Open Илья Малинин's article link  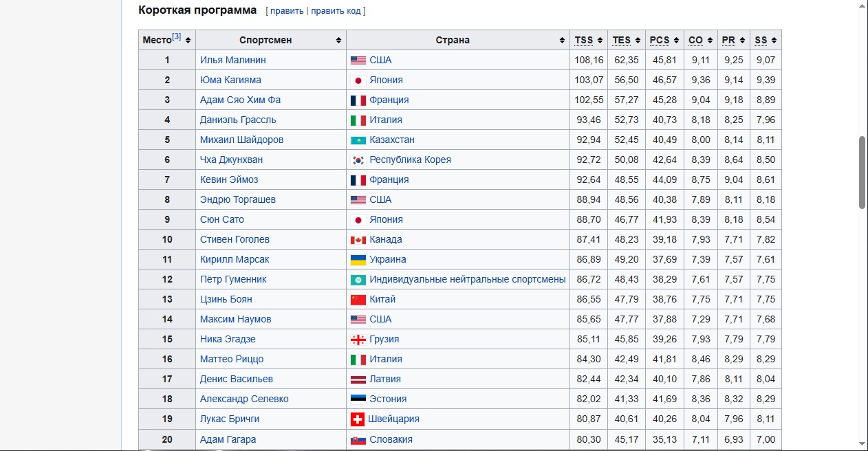point(232,60)
